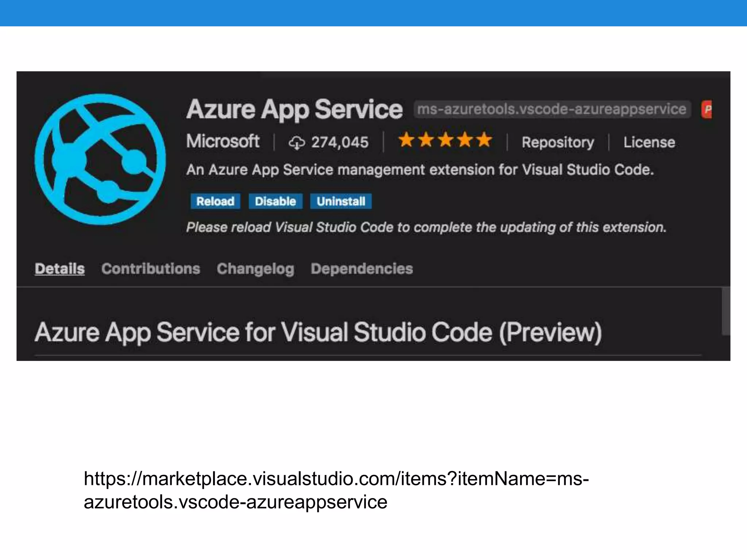Reload Visual Studio Code via Reload button
The image size is (747, 560).
click(215, 201)
